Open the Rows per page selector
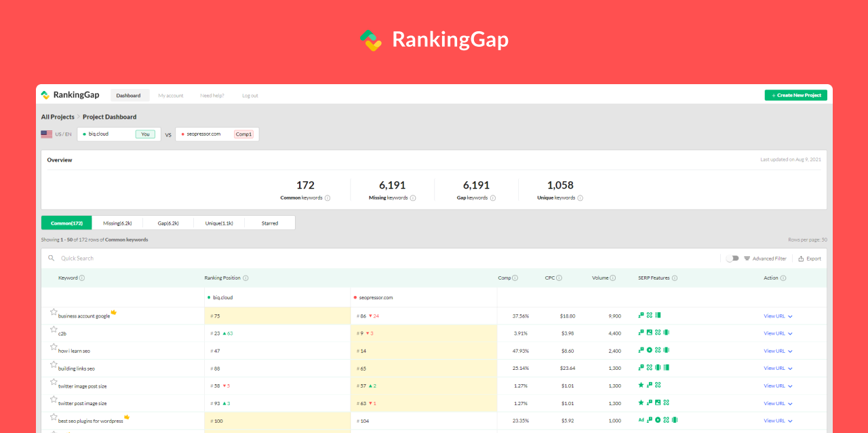This screenshot has height=433, width=868. click(808, 240)
